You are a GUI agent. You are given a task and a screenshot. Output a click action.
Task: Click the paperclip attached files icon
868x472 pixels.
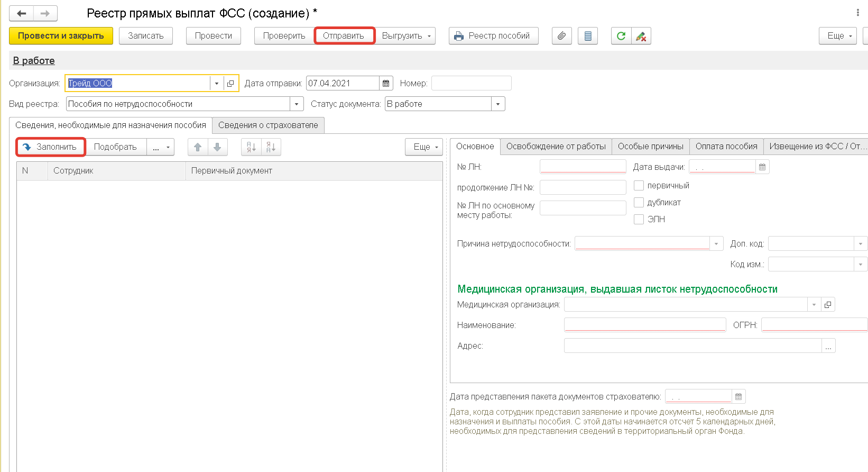point(561,36)
